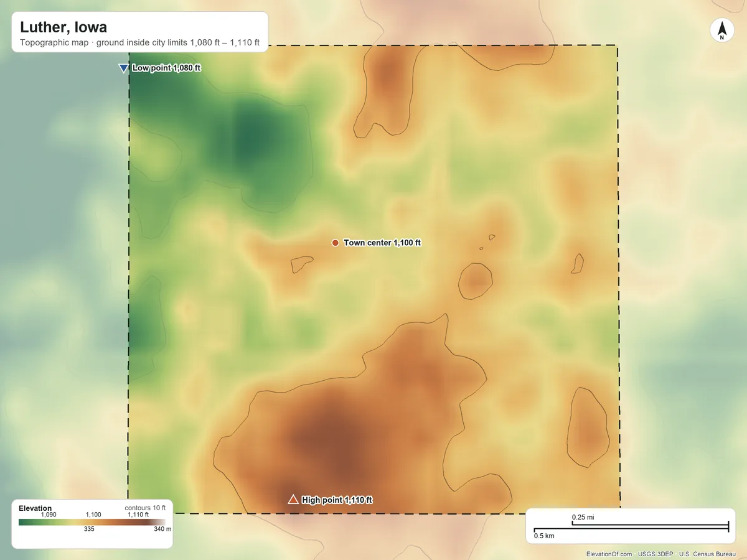Viewport: 747px width, 560px height.
Task: Click the '1,100' legend tick value
Action: (93, 515)
